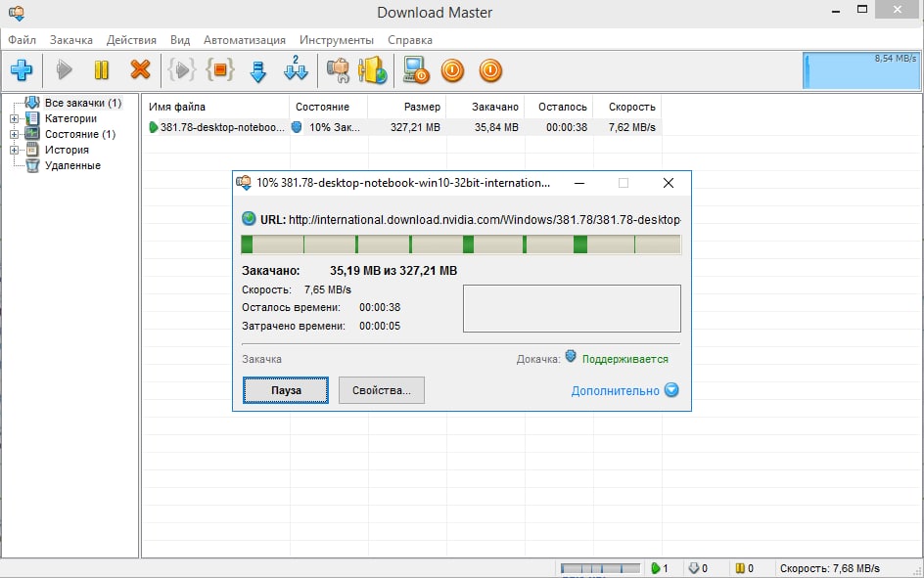Viewport: 924px width, 578px height.
Task: Expand the История tree node
Action: pos(14,150)
